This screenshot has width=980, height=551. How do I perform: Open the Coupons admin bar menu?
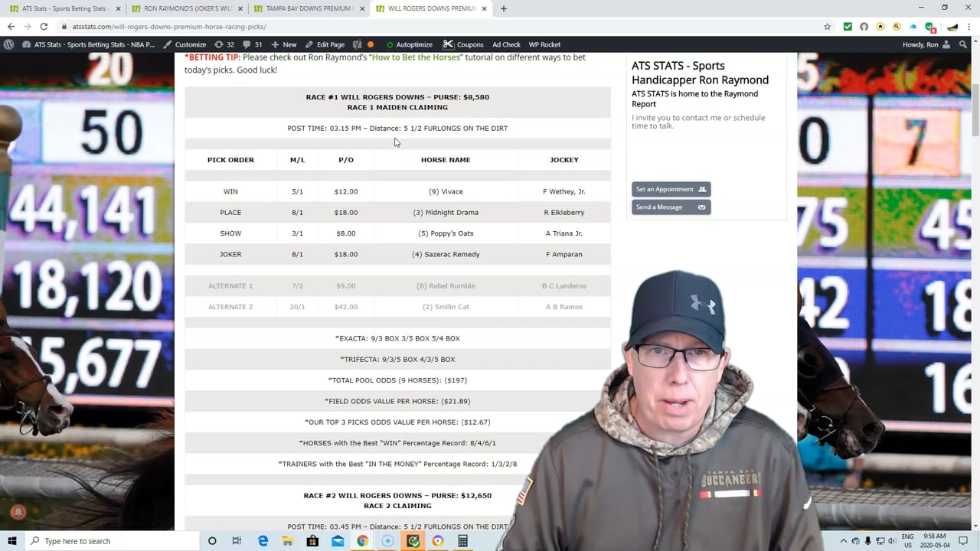click(464, 44)
